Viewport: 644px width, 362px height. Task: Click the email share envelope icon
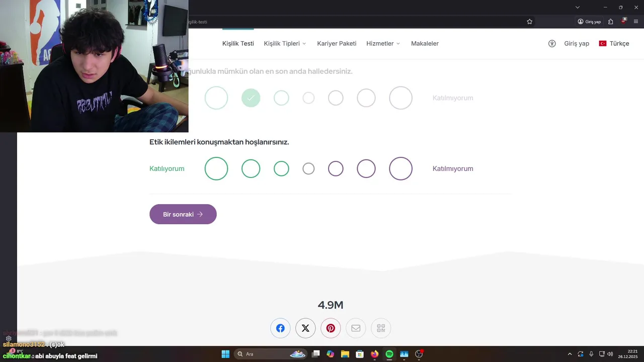[x=356, y=328]
